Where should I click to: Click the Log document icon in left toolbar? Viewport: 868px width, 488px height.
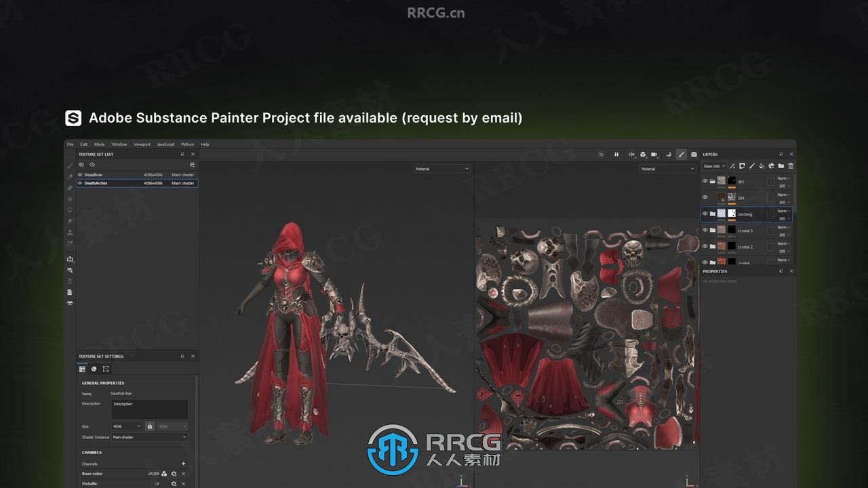point(70,292)
